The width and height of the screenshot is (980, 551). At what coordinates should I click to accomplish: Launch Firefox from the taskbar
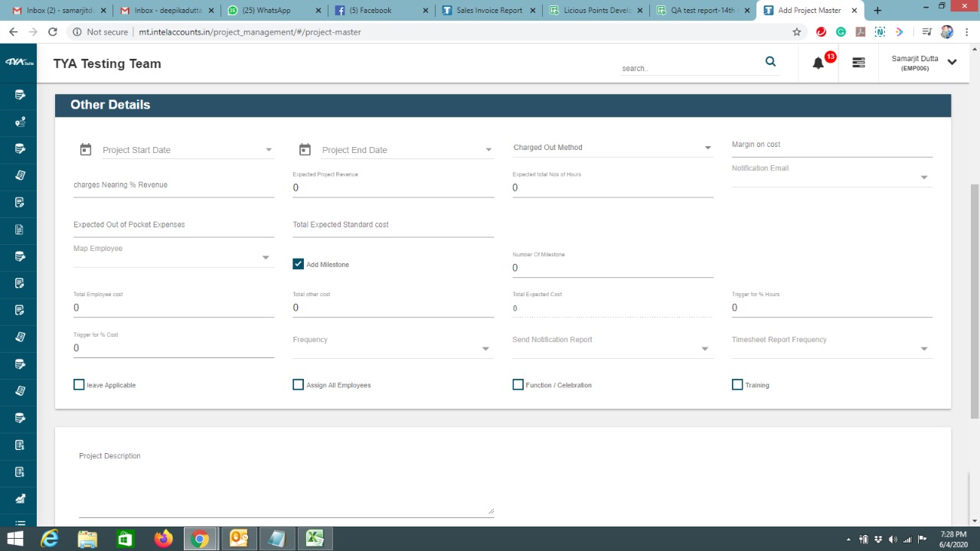click(x=163, y=539)
